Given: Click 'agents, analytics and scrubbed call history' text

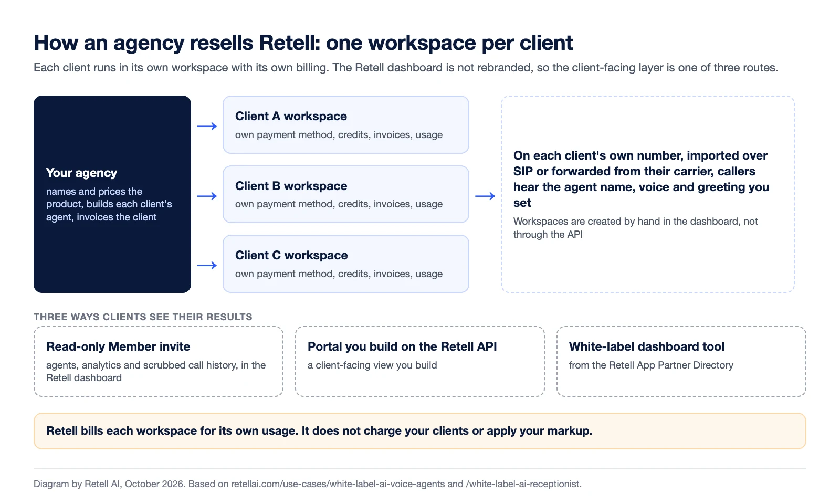Looking at the screenshot, I should [156, 371].
